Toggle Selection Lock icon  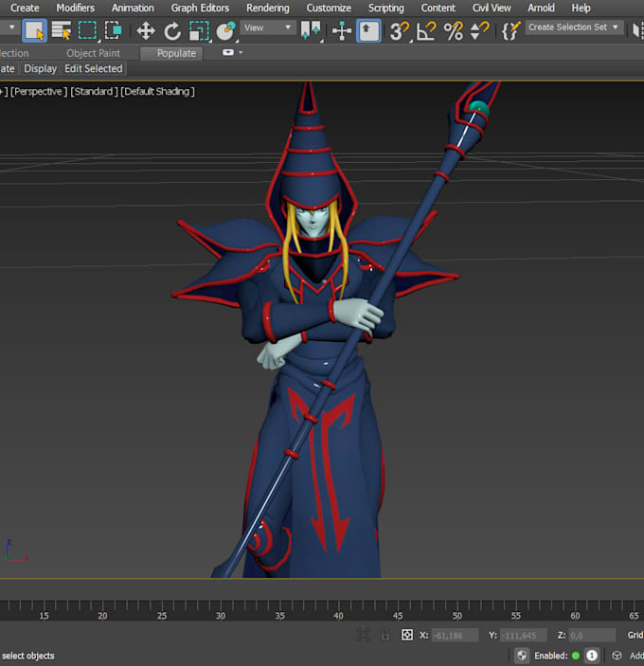click(385, 635)
